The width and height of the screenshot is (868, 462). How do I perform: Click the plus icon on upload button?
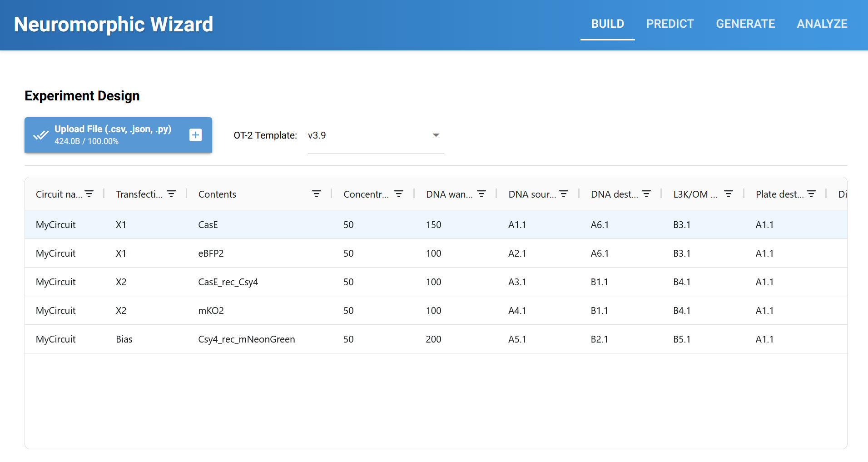coord(196,135)
